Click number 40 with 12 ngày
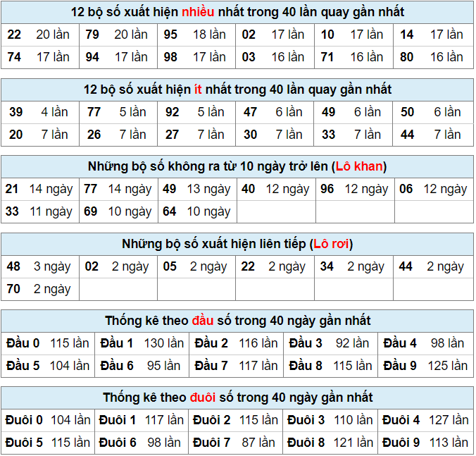This screenshot has width=476, height=456. pyautogui.click(x=277, y=189)
